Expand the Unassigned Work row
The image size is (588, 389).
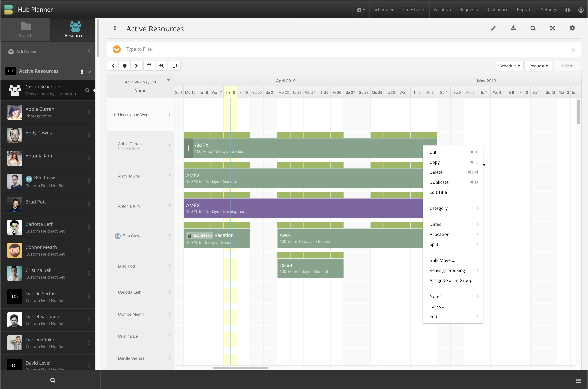pyautogui.click(x=115, y=114)
